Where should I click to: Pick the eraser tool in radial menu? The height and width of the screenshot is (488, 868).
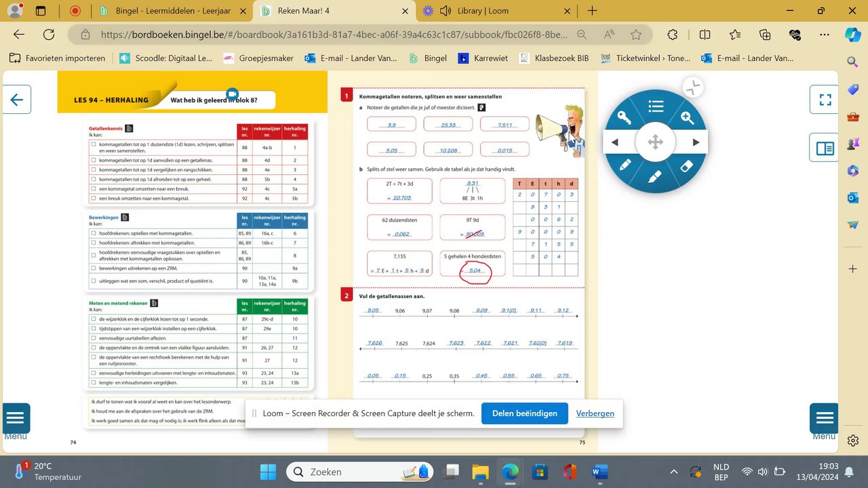(x=687, y=165)
